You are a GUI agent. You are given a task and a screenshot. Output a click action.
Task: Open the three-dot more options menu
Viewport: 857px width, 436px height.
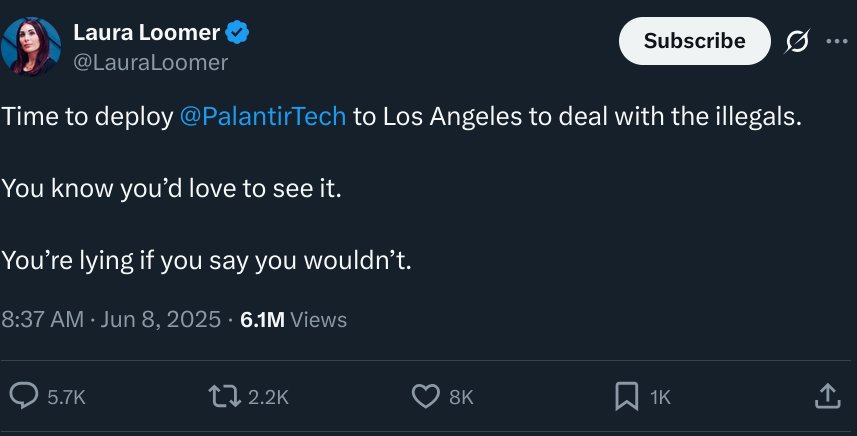click(837, 41)
